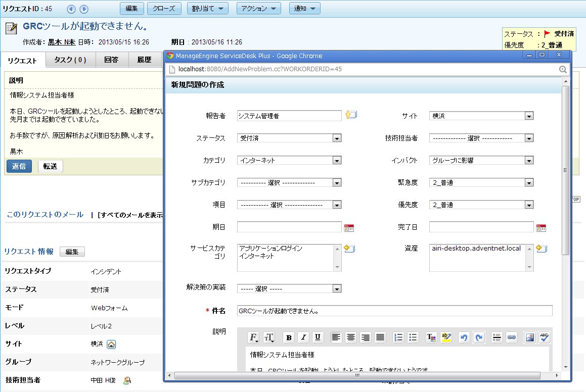
Task: Open ステータス dropdown in problem form
Action: tap(289, 138)
